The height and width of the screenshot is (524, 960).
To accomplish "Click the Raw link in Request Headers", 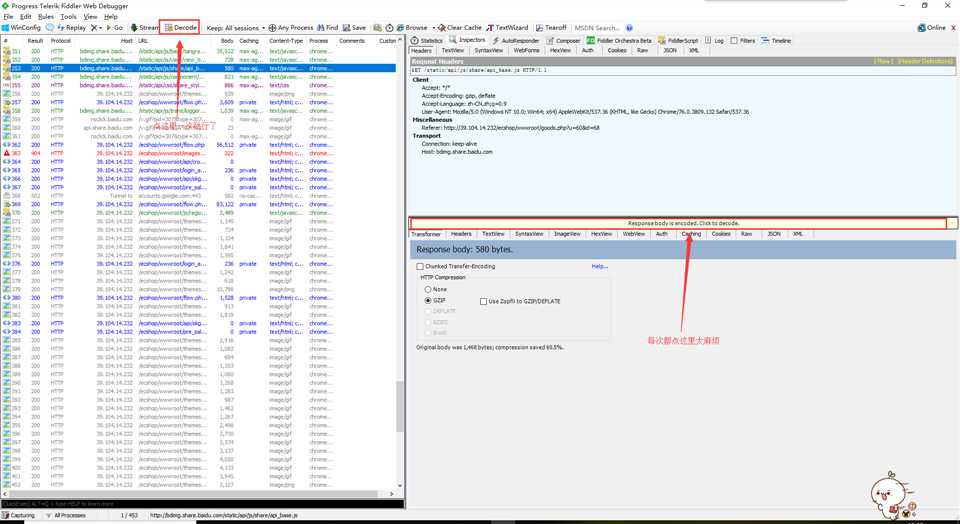I will pos(883,61).
